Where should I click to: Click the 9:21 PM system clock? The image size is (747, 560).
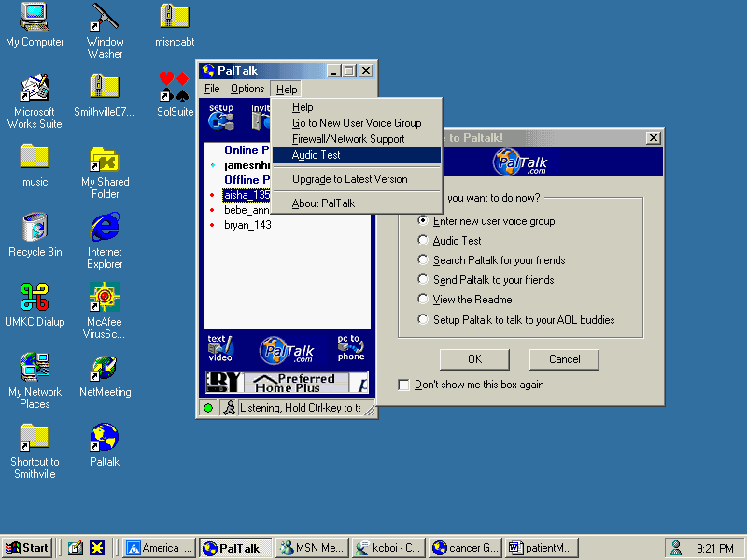[714, 549]
